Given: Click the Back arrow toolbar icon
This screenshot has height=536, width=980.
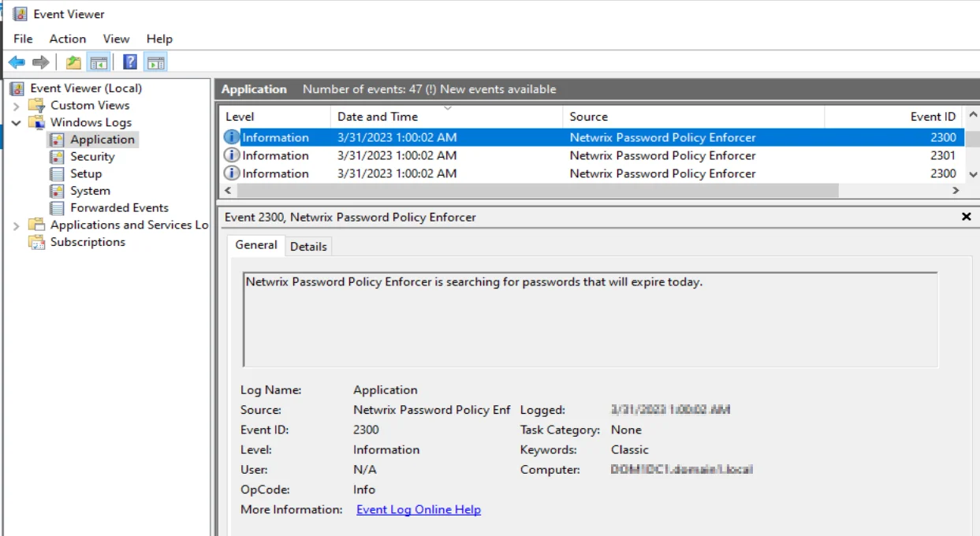Looking at the screenshot, I should point(17,62).
